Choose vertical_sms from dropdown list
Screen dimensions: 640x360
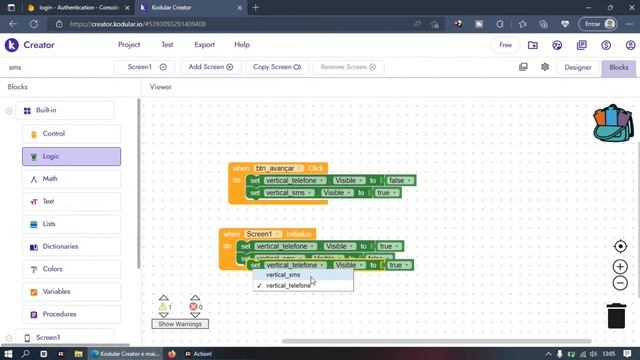[x=303, y=275]
